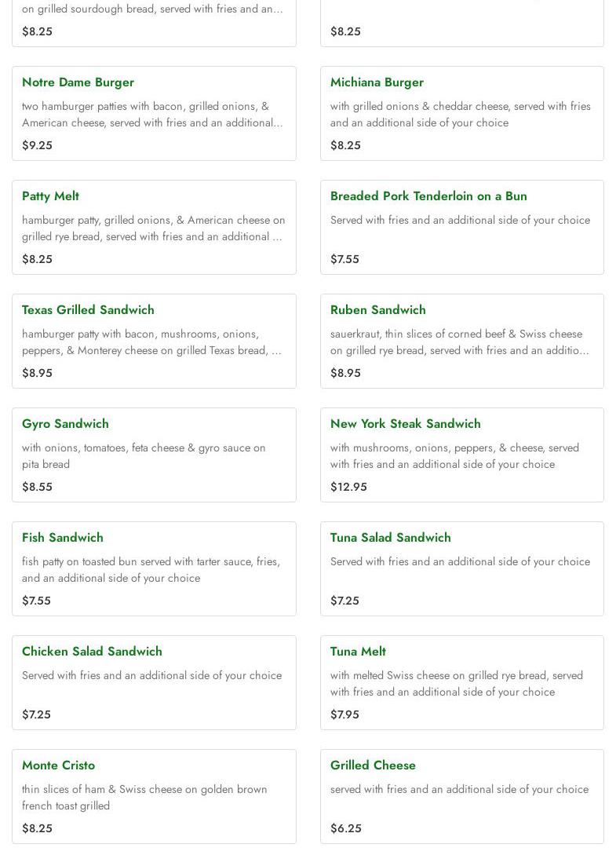Image resolution: width=616 pixels, height=855 pixels.
Task: Click the Patty Melt title
Action: tap(50, 196)
